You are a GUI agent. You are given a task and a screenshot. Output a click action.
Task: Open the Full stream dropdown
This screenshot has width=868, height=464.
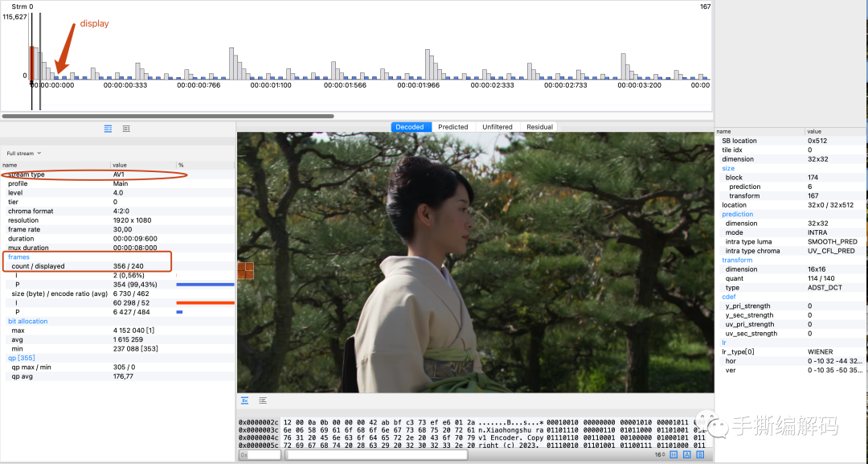pos(23,153)
